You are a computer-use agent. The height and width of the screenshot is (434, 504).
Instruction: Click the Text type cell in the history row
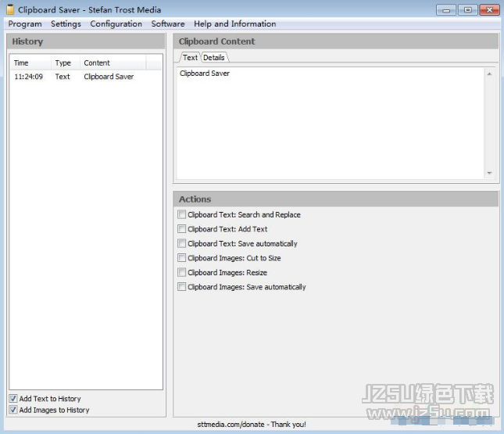point(63,77)
